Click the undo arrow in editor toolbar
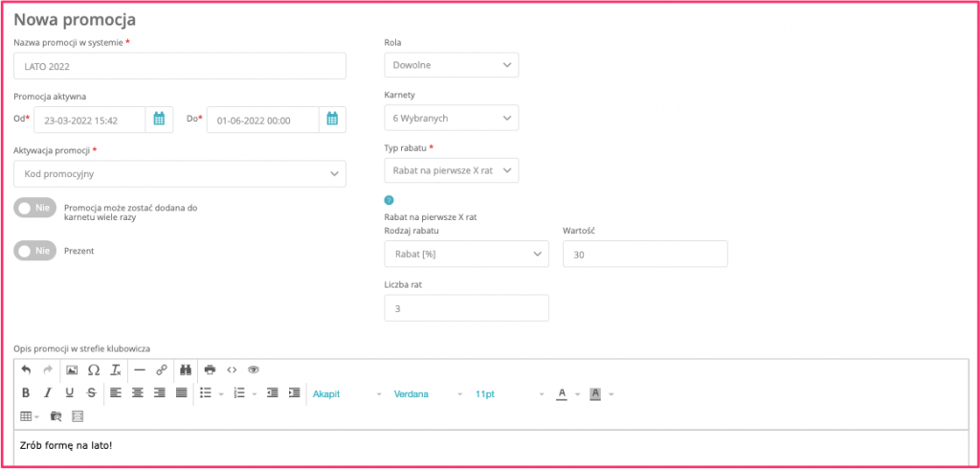 (26, 370)
